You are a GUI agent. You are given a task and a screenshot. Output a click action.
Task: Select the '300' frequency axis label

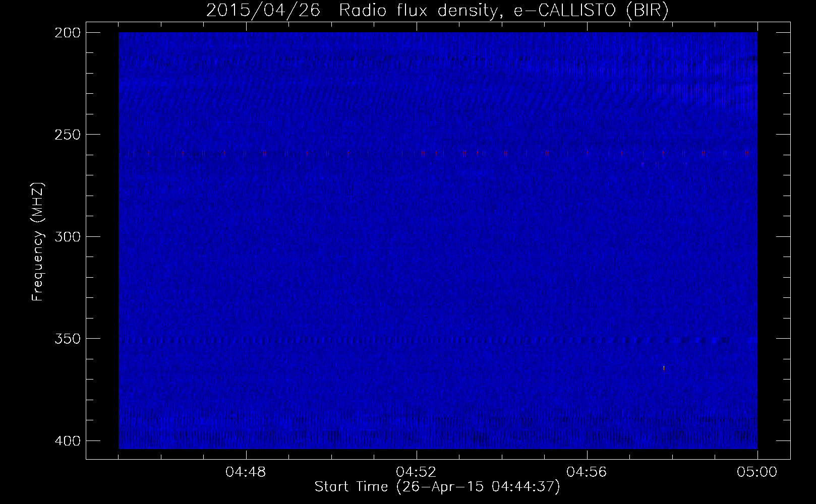tap(67, 236)
